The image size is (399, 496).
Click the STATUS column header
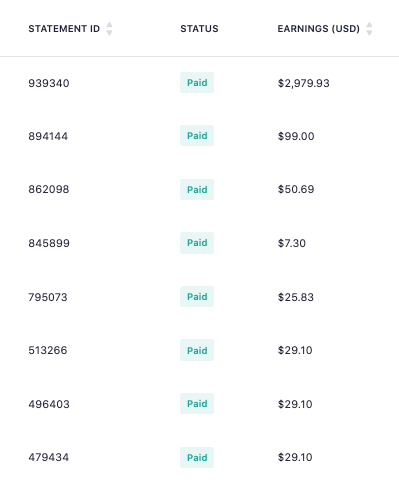coord(199,29)
